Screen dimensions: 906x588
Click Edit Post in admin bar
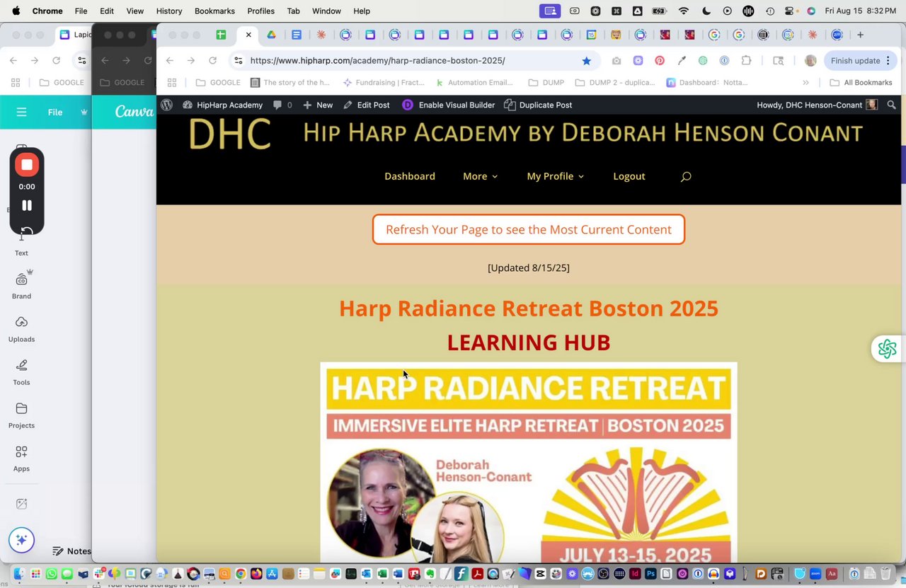(366, 105)
